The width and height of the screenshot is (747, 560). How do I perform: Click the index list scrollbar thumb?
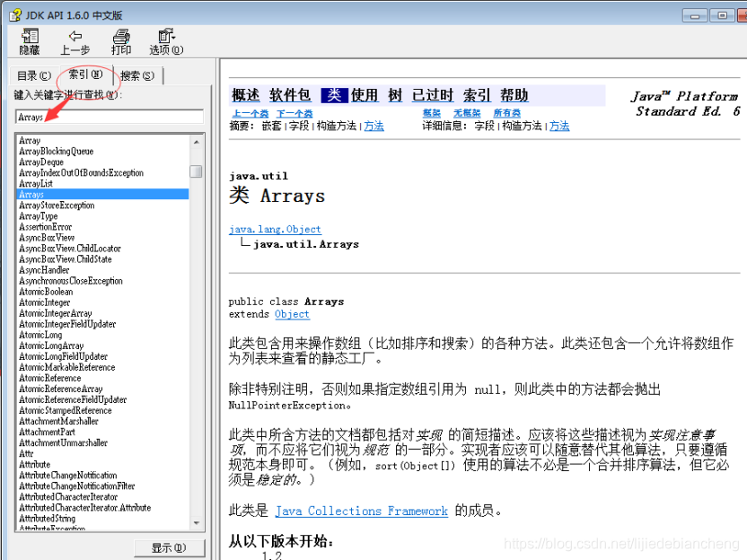coord(196,171)
